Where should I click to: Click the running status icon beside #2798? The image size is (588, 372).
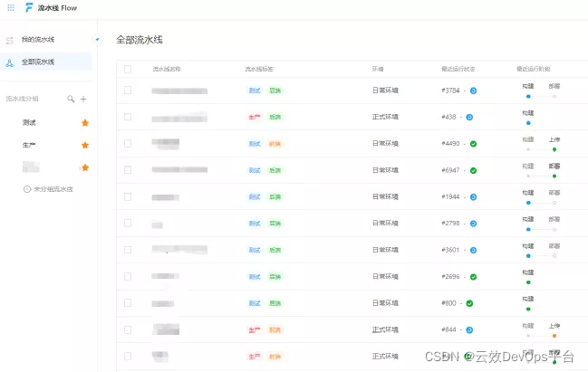pos(473,224)
